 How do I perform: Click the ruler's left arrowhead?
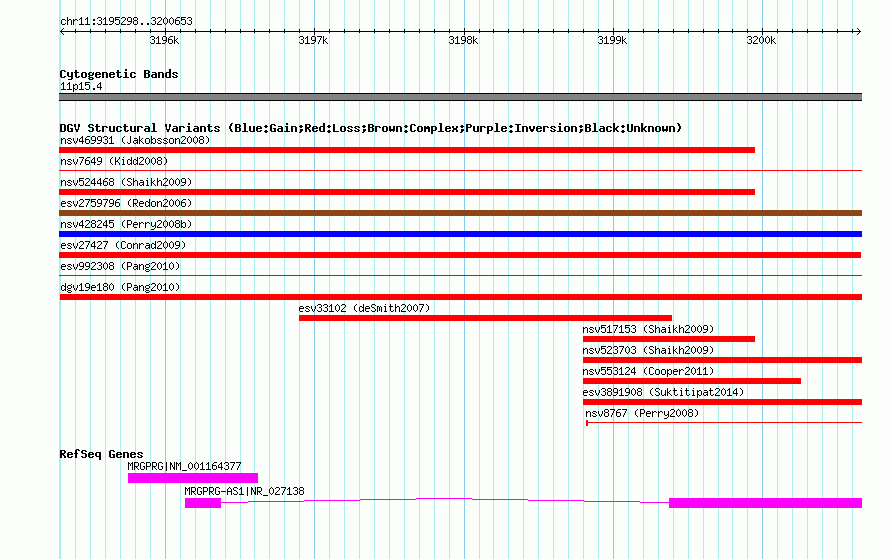click(x=62, y=32)
